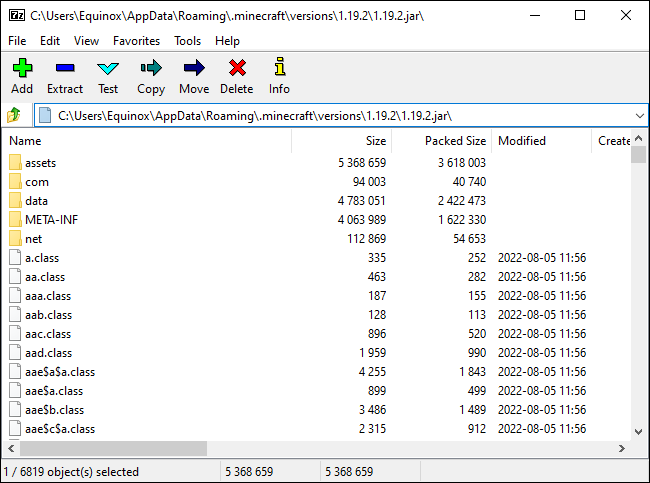Click the aae$a$a.class file icon
The height and width of the screenshot is (483, 650).
[15, 371]
